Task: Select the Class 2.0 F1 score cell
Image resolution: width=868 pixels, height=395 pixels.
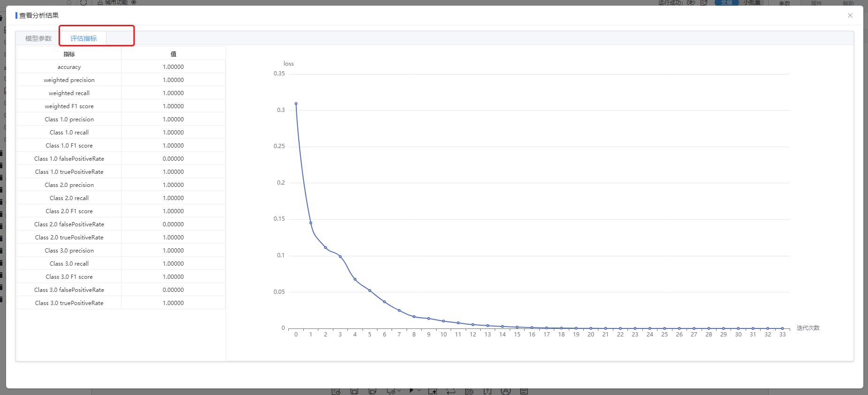Action: [x=69, y=211]
